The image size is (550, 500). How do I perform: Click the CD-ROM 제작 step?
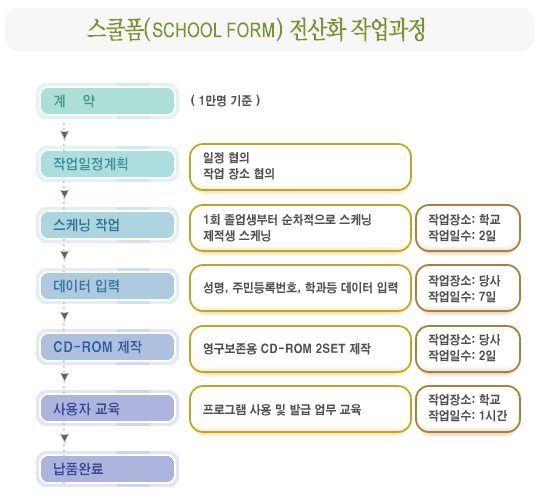(107, 347)
